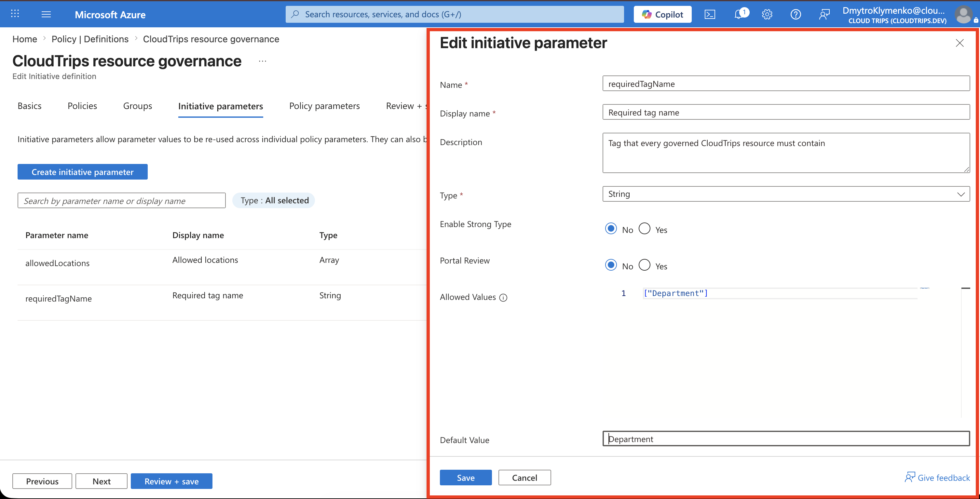Viewport: 980px width, 499px height.
Task: Click into the Description text area
Action: (x=786, y=153)
